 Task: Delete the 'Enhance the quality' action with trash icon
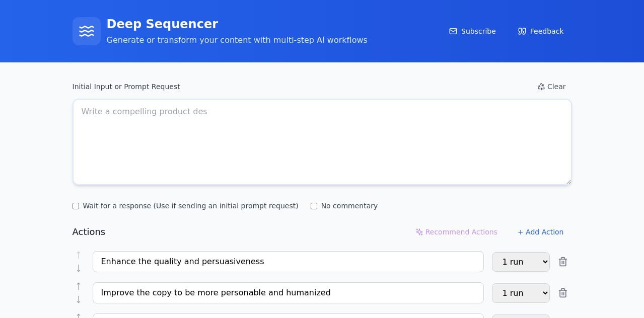click(563, 262)
